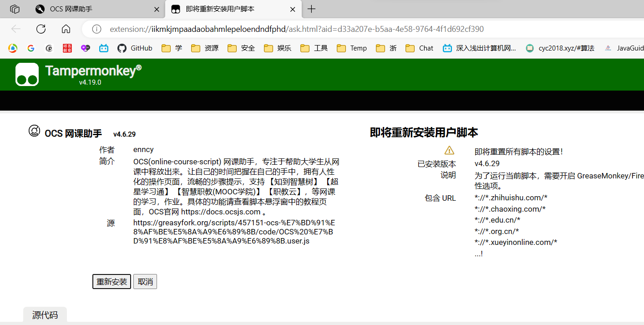Image resolution: width=644 pixels, height=325 pixels.
Task: Open the Google bookmark
Action: pyautogui.click(x=31, y=48)
